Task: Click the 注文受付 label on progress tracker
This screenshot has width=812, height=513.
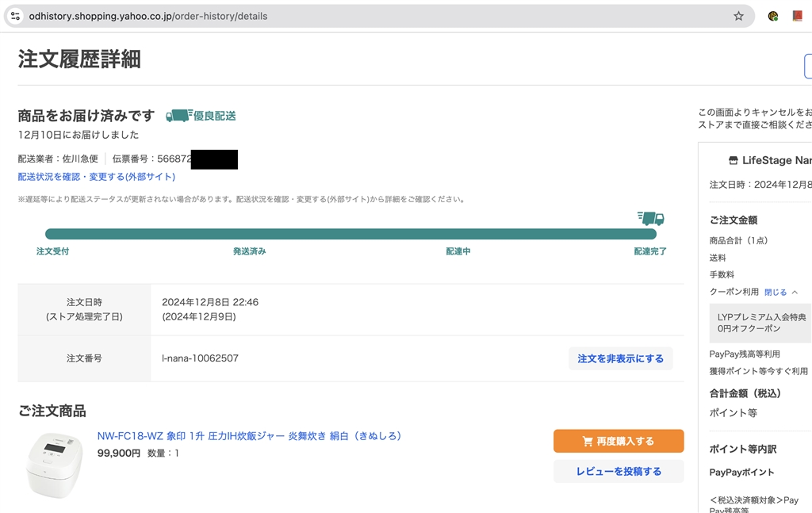Action: click(x=52, y=251)
